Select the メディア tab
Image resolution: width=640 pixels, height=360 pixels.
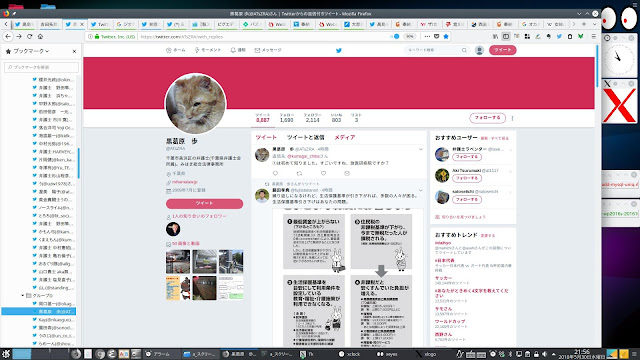[345, 137]
